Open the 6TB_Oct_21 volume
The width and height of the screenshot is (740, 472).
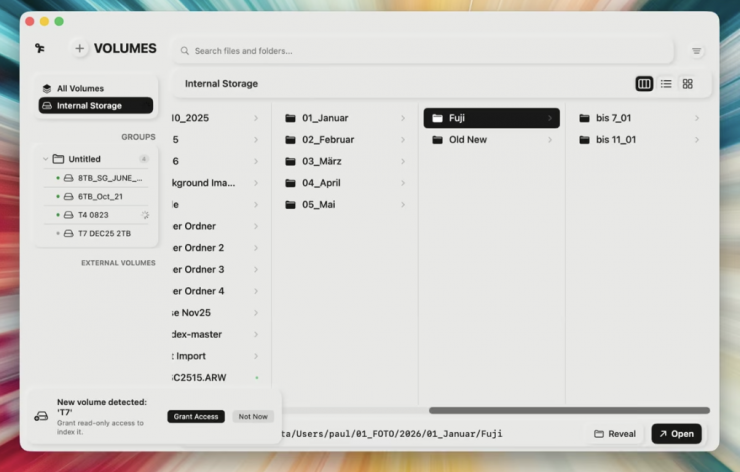coord(100,197)
